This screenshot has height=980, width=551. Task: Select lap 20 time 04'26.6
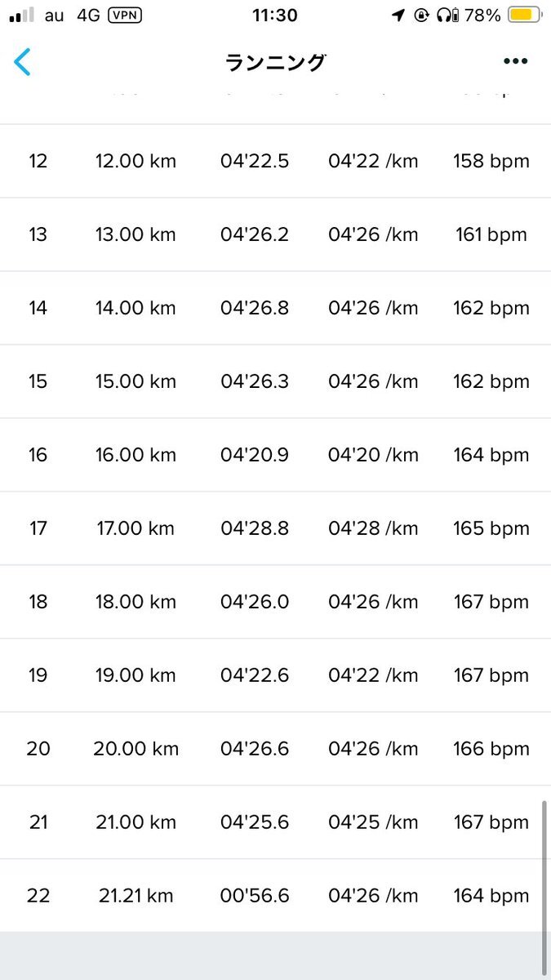255,749
